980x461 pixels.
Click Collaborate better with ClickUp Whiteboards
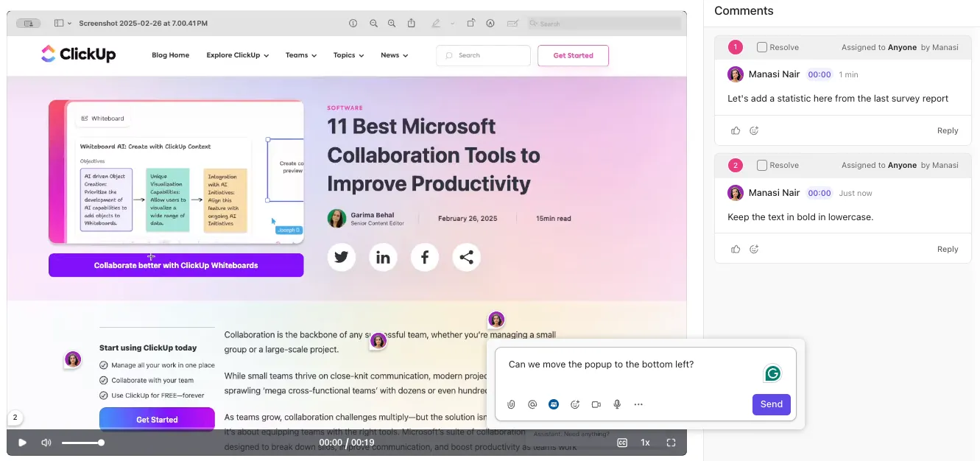(x=176, y=265)
